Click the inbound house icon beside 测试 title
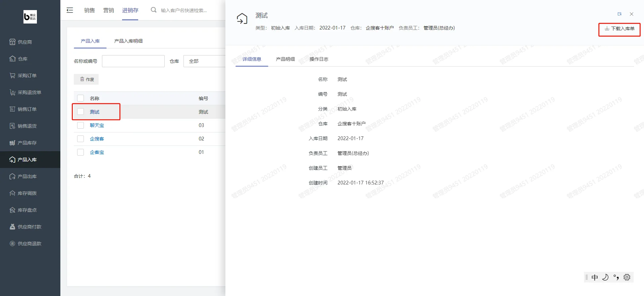The height and width of the screenshot is (296, 644). (x=242, y=18)
